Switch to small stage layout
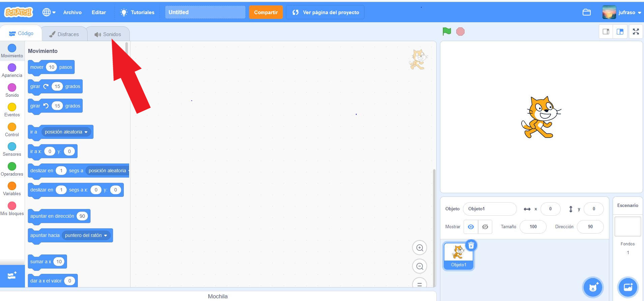Screen dimensions: 644x301 coord(606,32)
